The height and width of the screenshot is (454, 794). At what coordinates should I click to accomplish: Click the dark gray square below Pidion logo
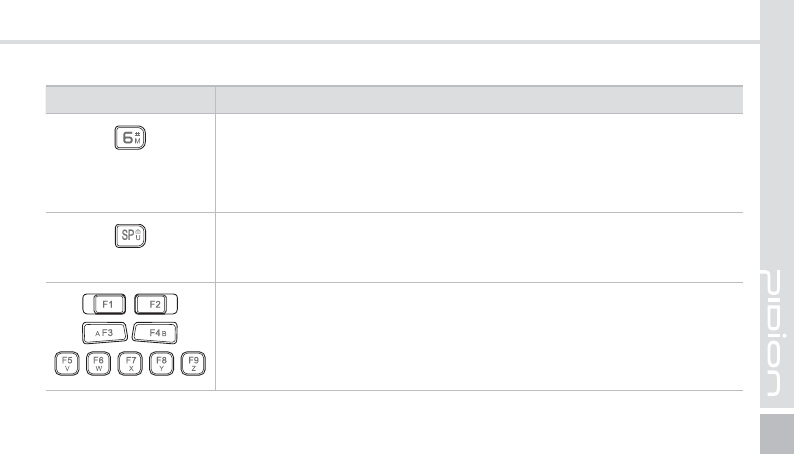click(777, 434)
